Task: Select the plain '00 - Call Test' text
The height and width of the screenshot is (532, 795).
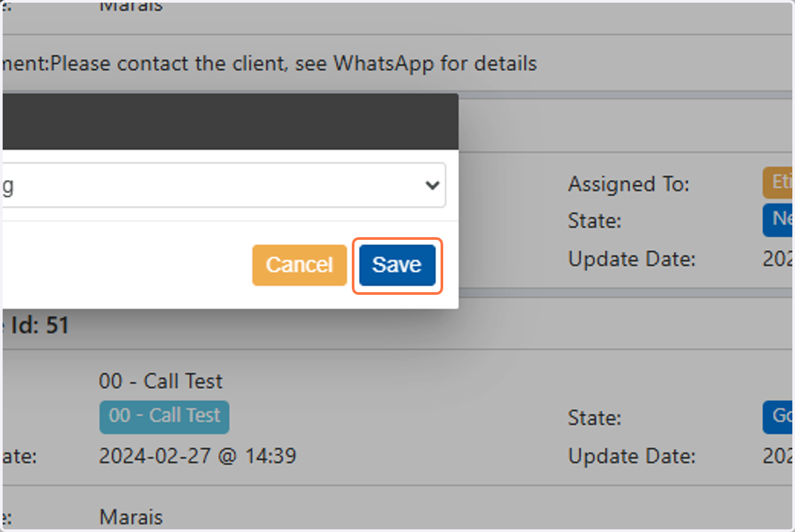Action: 161,382
